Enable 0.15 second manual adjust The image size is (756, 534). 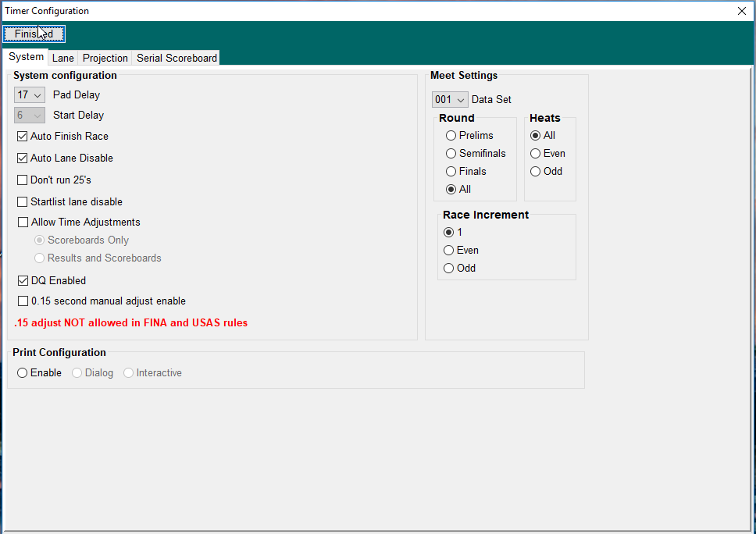click(x=23, y=301)
